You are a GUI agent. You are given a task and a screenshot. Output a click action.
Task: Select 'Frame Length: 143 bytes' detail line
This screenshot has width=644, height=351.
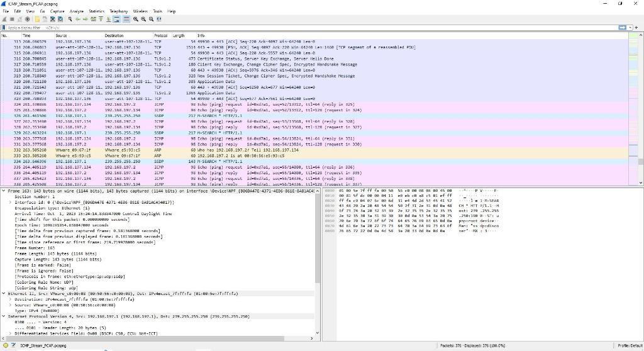[x=55, y=253]
